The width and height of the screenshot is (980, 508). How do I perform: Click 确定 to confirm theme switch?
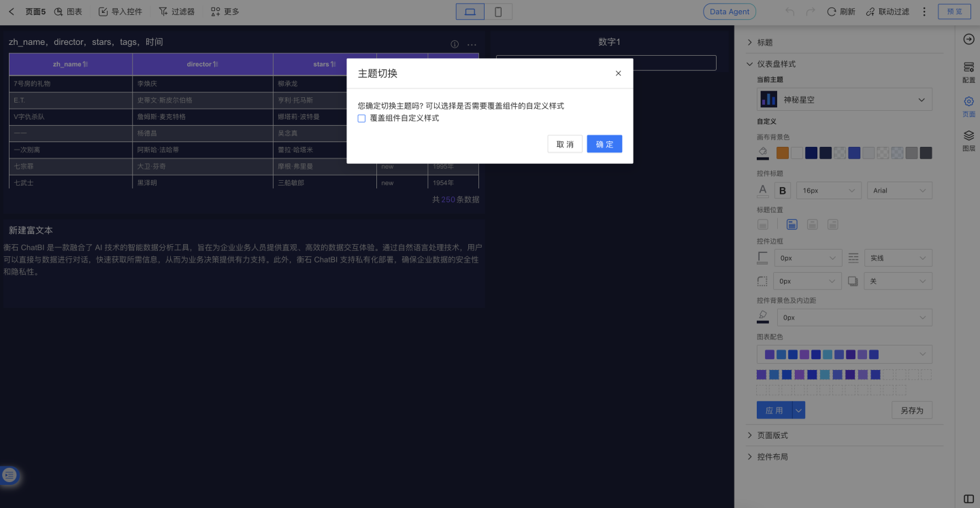(604, 144)
